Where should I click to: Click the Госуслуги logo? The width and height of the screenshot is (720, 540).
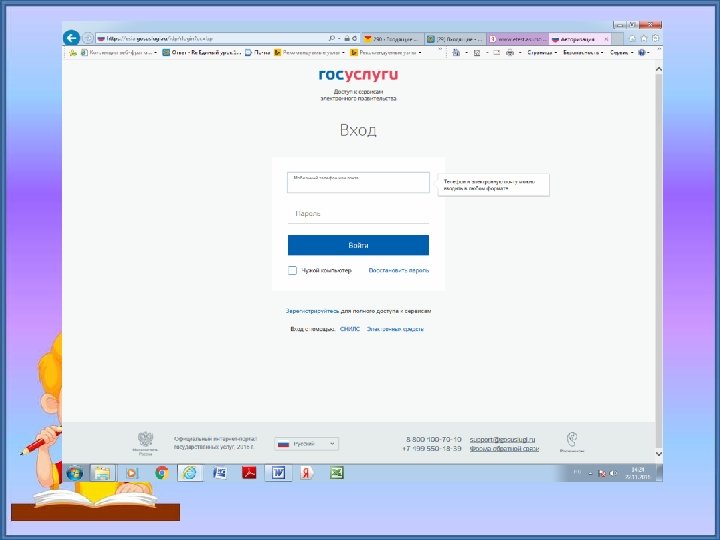tap(358, 75)
